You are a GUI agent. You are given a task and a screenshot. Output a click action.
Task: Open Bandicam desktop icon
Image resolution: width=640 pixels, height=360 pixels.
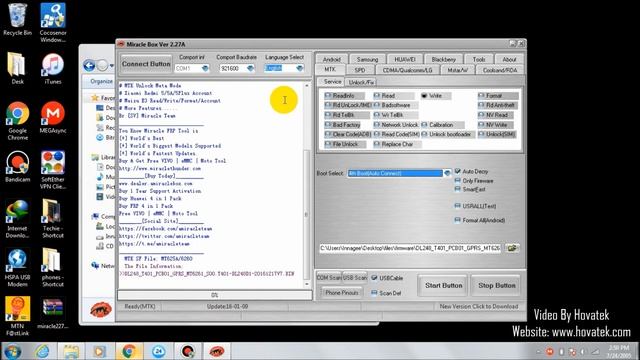tap(18, 167)
